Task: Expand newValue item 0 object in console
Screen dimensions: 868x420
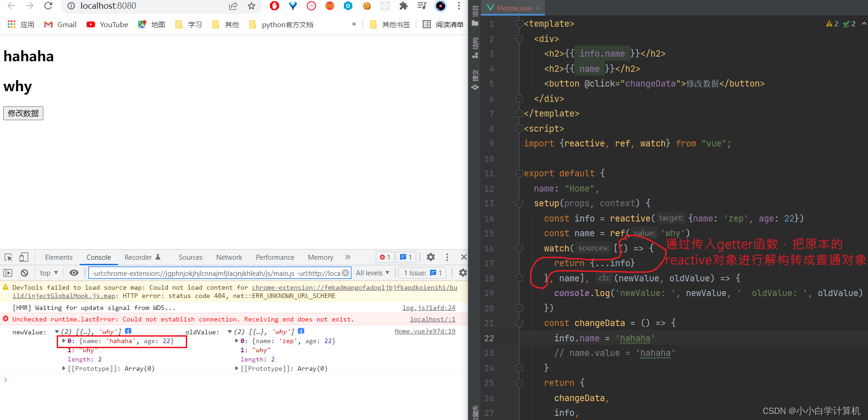Action: click(64, 341)
